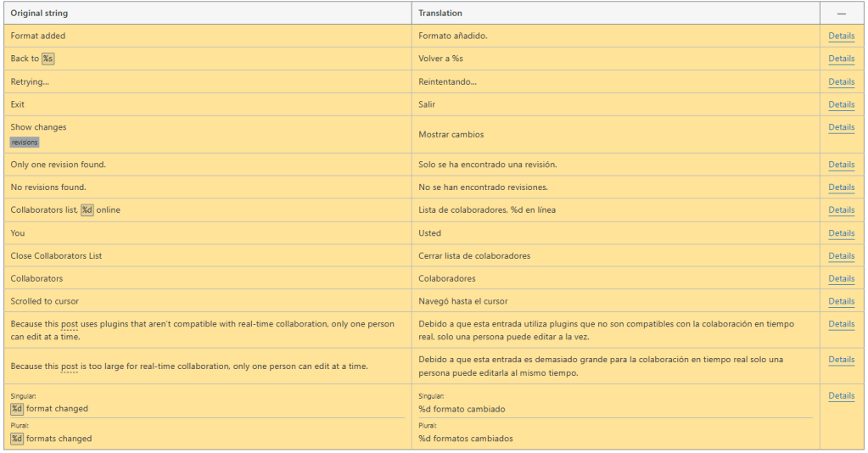The width and height of the screenshot is (868, 453).
Task: Click the %s placeholder in "Back to"
Action: click(48, 59)
